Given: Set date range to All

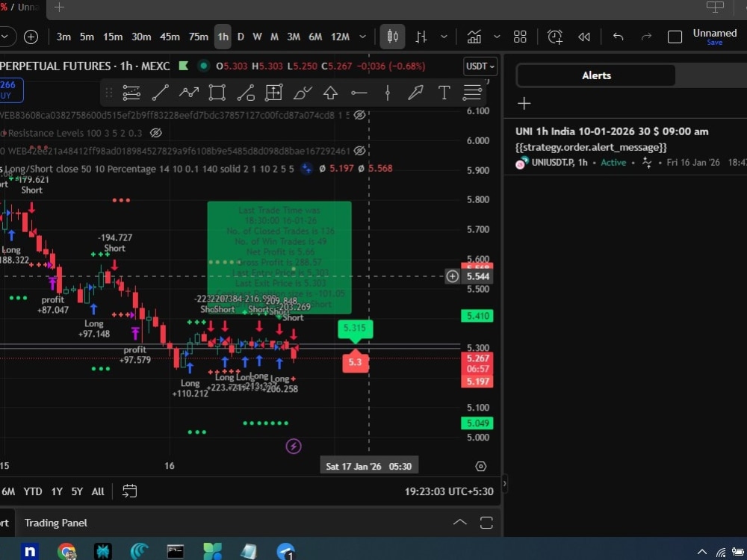Looking at the screenshot, I should (x=98, y=491).
